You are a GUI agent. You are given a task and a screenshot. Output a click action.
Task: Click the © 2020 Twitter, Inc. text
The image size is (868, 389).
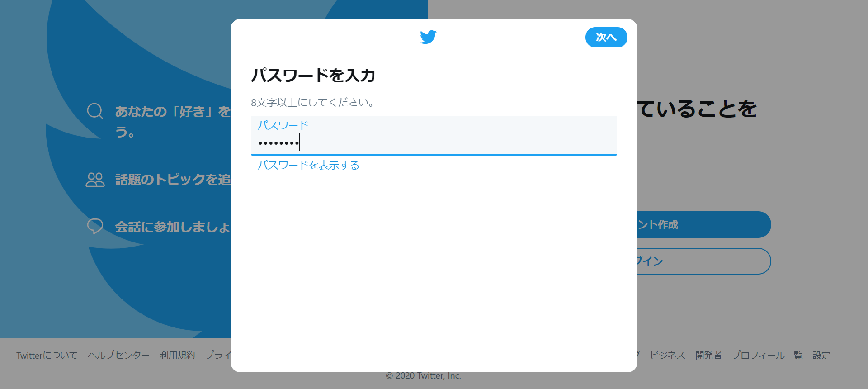coord(424,376)
